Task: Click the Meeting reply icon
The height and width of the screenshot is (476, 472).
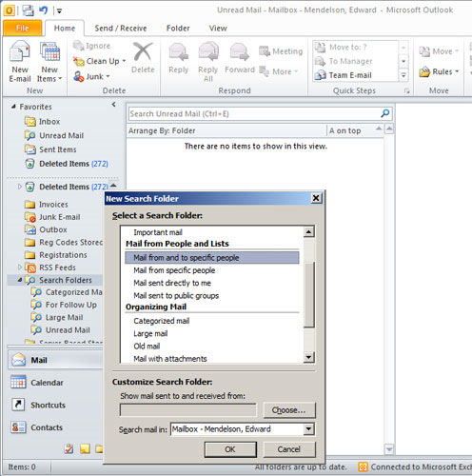Action: pyautogui.click(x=265, y=51)
